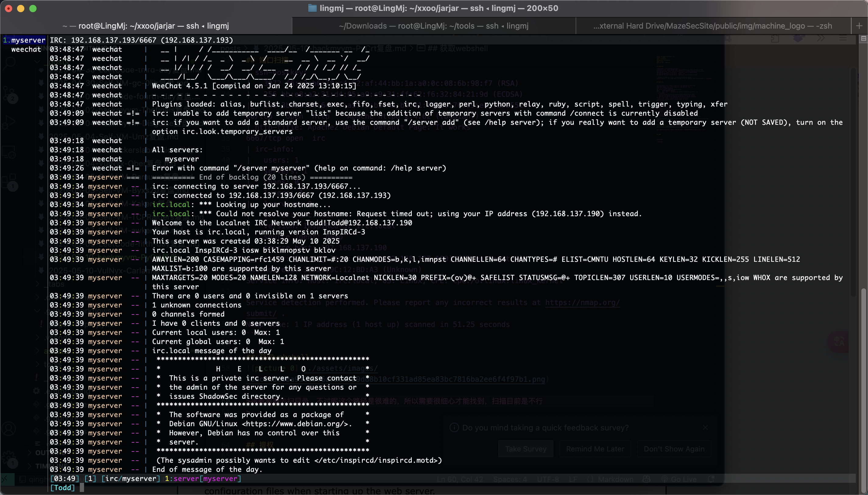Click 'irc.local message of the day' line
The height and width of the screenshot is (495, 868).
pos(212,350)
